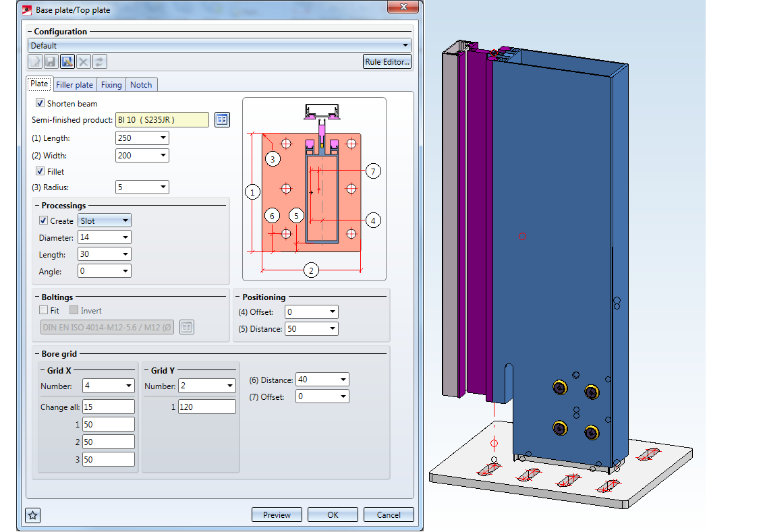The width and height of the screenshot is (765, 532).
Task: Click the new configuration icon
Action: tap(35, 62)
